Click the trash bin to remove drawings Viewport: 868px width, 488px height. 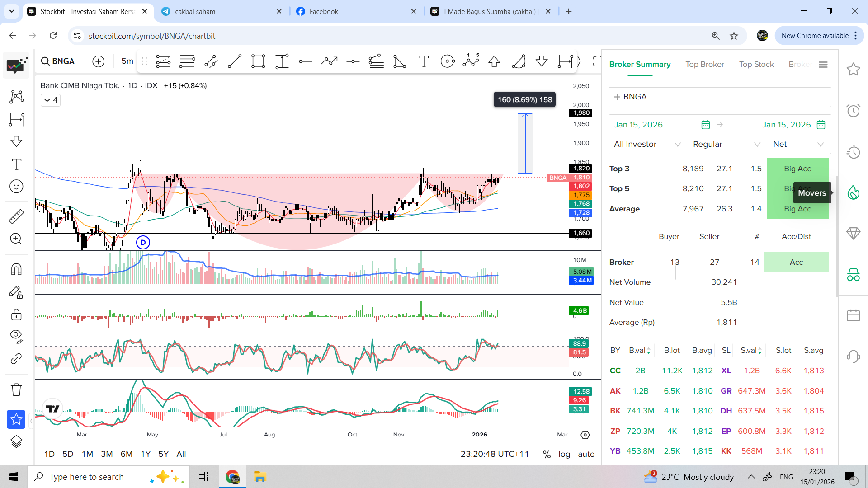[x=16, y=389]
